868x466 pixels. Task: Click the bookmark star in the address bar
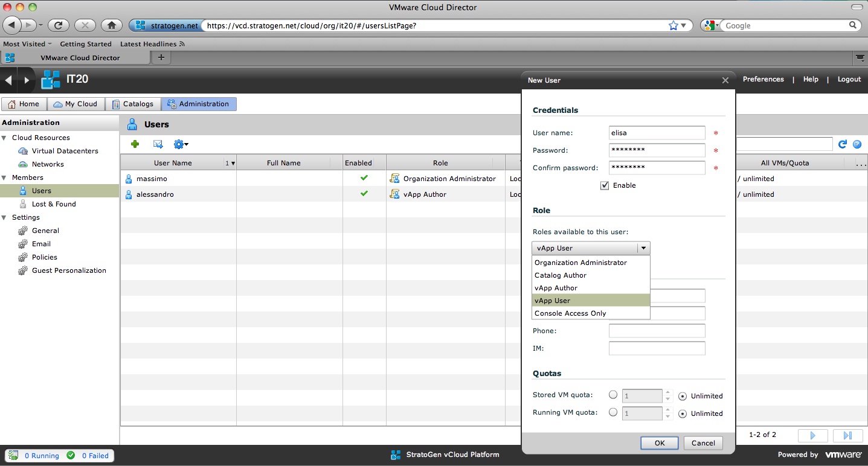pyautogui.click(x=674, y=25)
